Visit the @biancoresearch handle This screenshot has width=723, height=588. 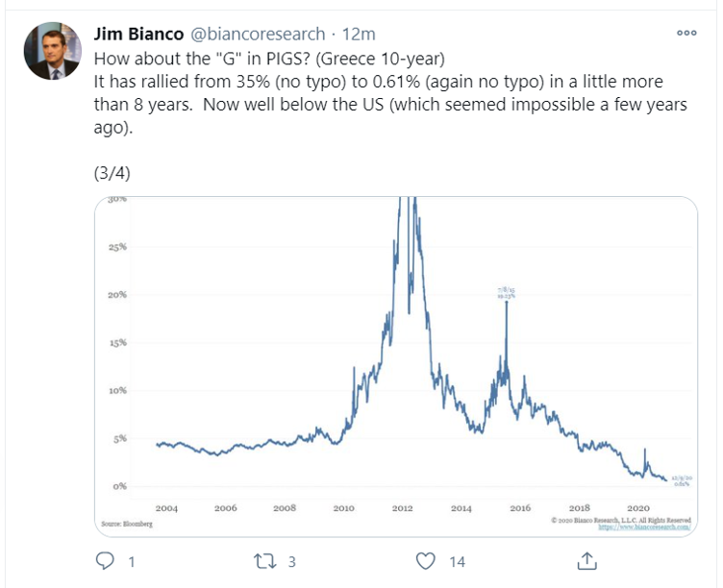(x=262, y=34)
